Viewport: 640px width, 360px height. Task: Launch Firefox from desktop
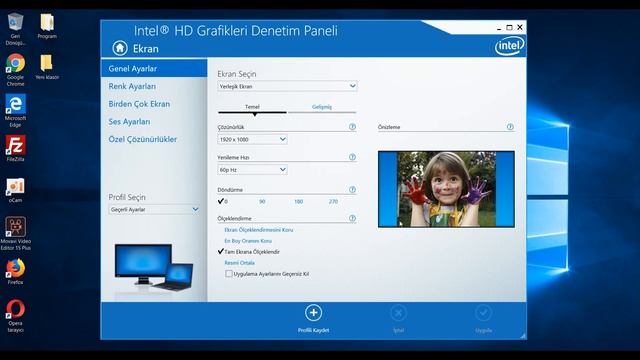coord(16,271)
